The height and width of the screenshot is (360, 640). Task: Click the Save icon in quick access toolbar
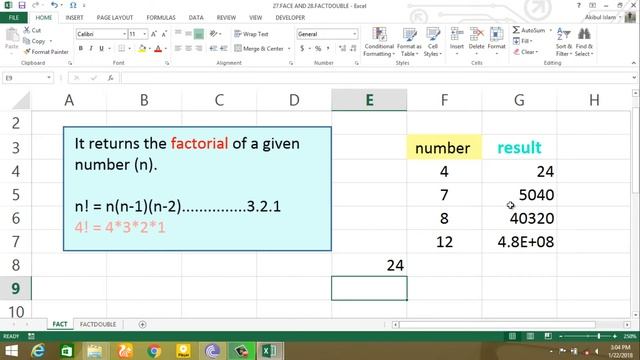[x=22, y=5]
